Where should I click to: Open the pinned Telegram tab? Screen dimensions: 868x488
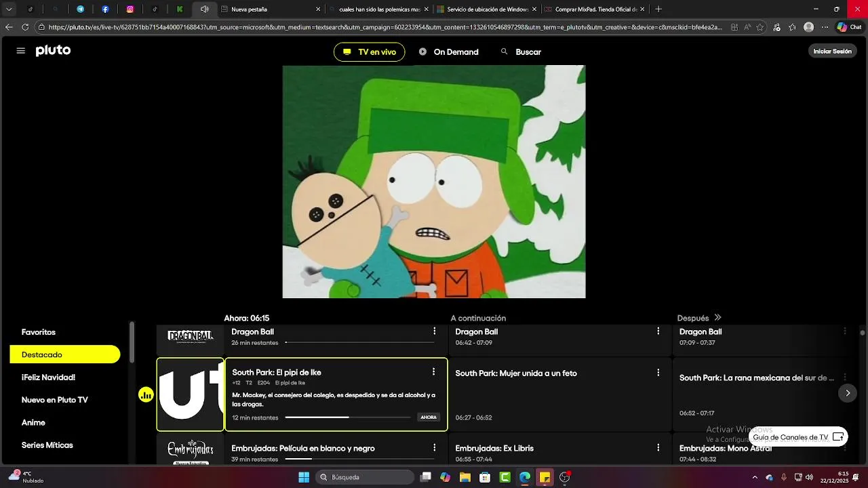81,9
